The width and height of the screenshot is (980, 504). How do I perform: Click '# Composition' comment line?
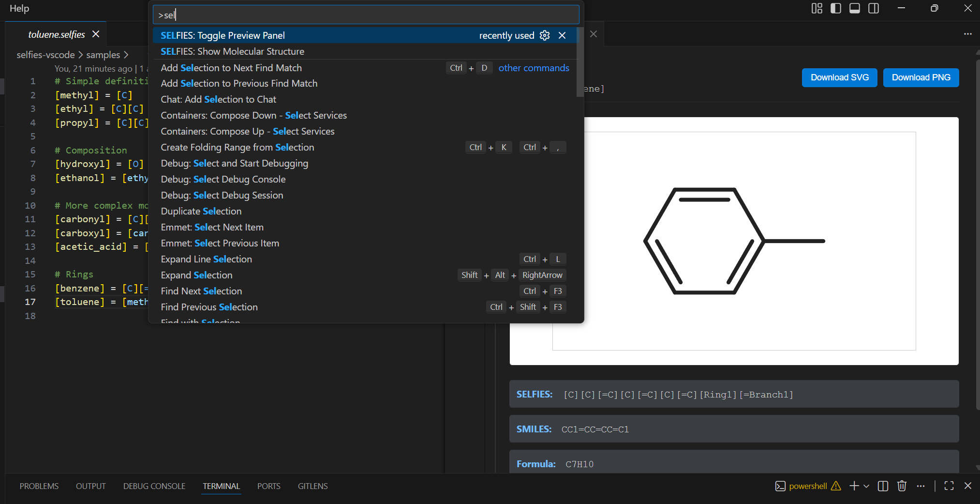tap(90, 151)
